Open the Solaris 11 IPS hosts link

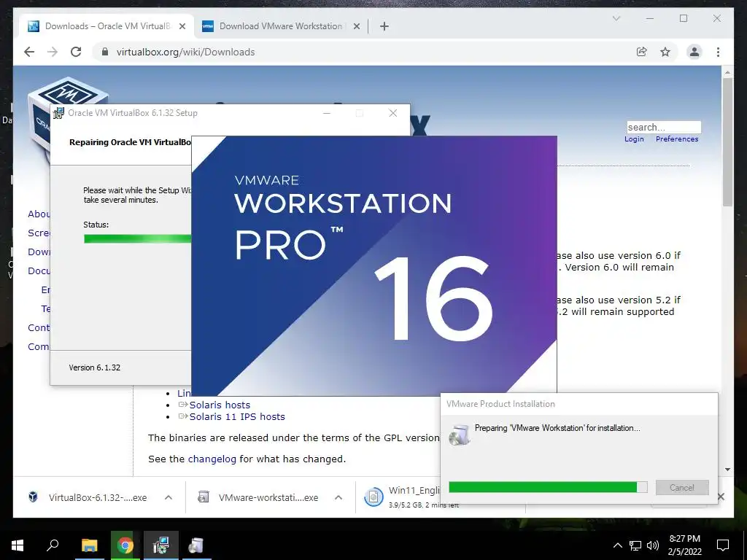point(237,417)
